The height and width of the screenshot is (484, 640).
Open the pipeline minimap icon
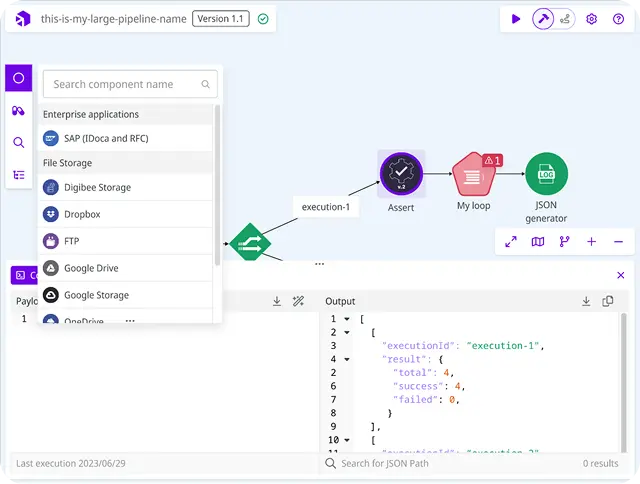tap(538, 242)
